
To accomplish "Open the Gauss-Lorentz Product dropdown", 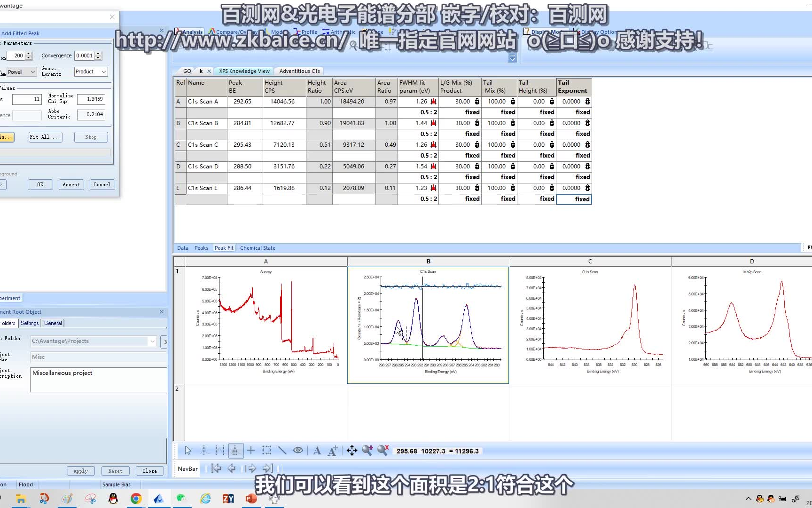I will (104, 71).
